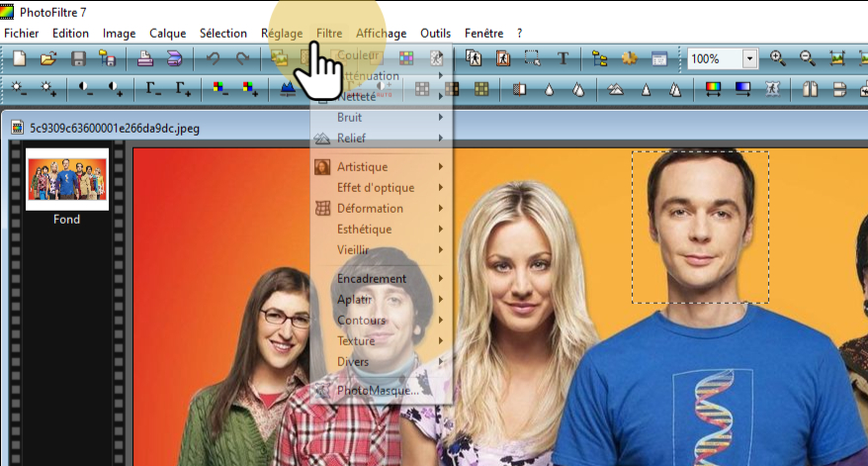Expand the Atténuation submenu arrow
The image size is (868, 466).
coord(441,75)
